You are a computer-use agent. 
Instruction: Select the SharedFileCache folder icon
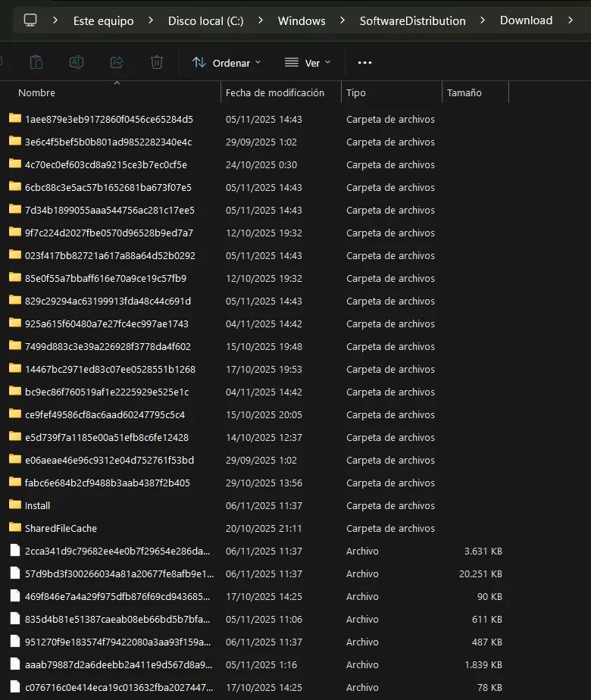coord(15,528)
